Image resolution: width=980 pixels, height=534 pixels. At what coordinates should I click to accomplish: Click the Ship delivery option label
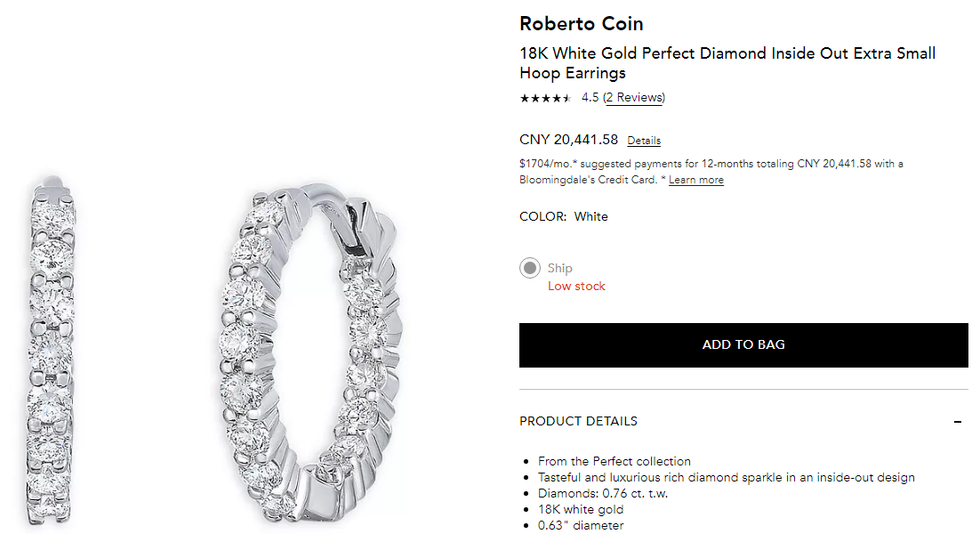pos(560,268)
